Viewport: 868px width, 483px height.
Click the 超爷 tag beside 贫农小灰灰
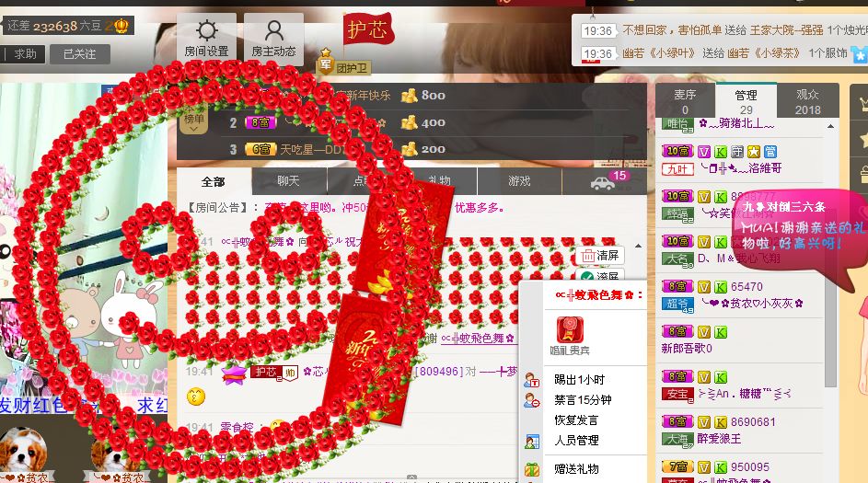click(x=677, y=304)
